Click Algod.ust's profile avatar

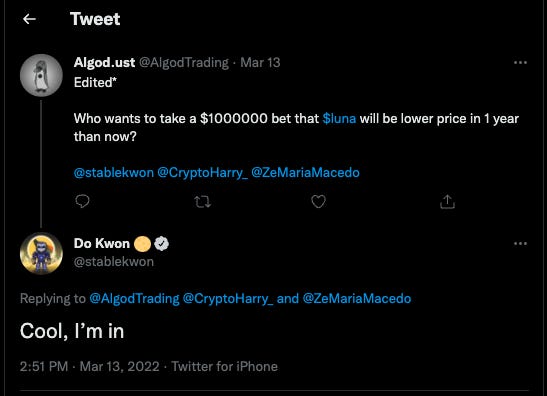(x=41, y=75)
